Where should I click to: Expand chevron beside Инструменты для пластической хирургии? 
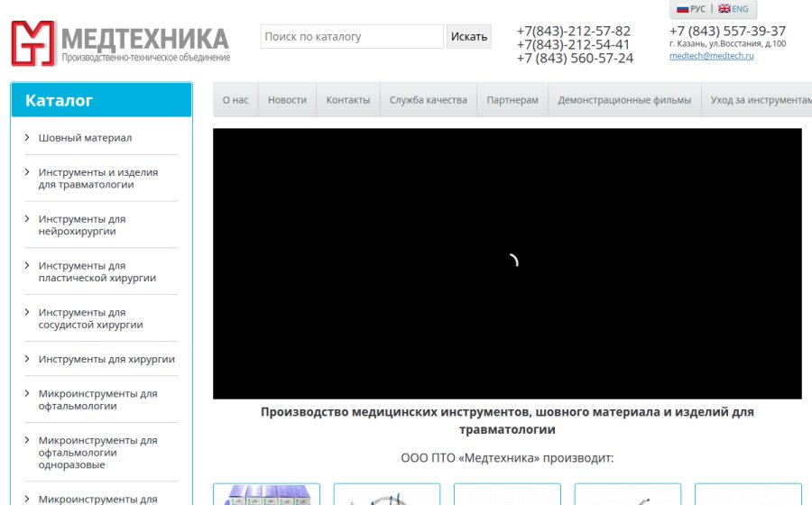pyautogui.click(x=27, y=265)
